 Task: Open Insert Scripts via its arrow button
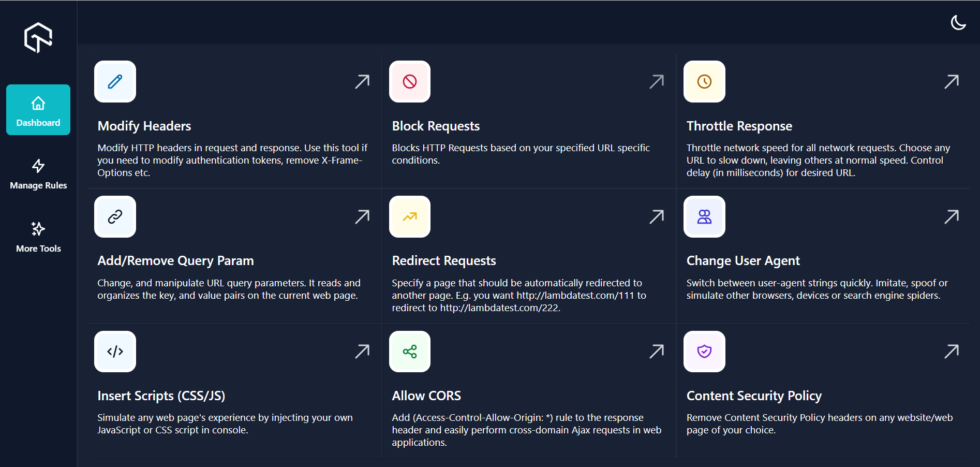pyautogui.click(x=362, y=352)
